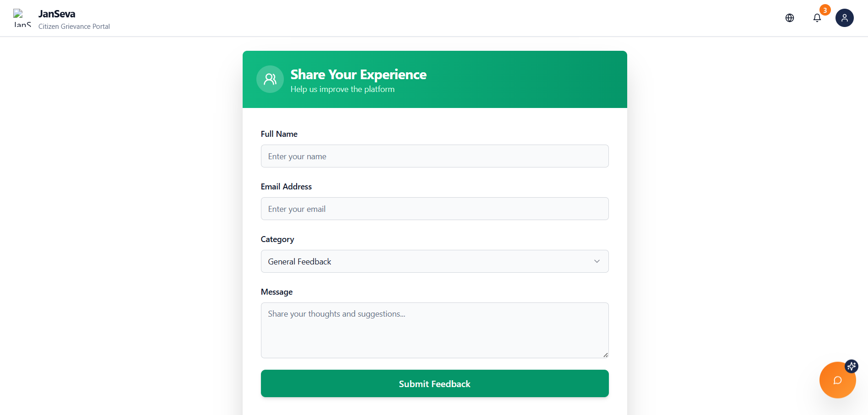Click the people icon in green header
This screenshot has width=868, height=415.
click(x=270, y=79)
